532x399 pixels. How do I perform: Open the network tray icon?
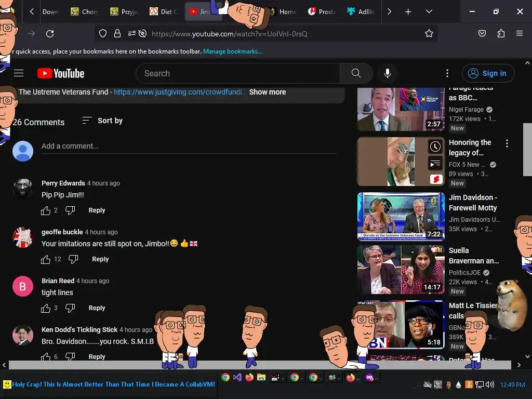click(480, 384)
